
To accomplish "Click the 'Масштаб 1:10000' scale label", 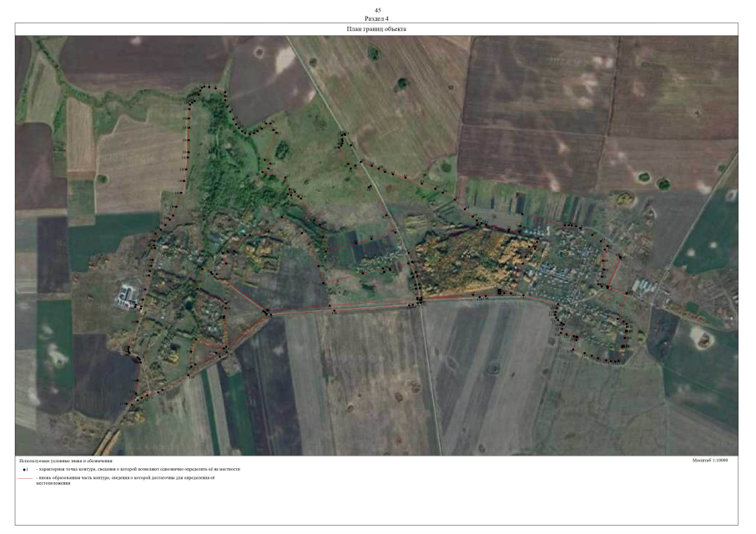I will tap(710, 461).
